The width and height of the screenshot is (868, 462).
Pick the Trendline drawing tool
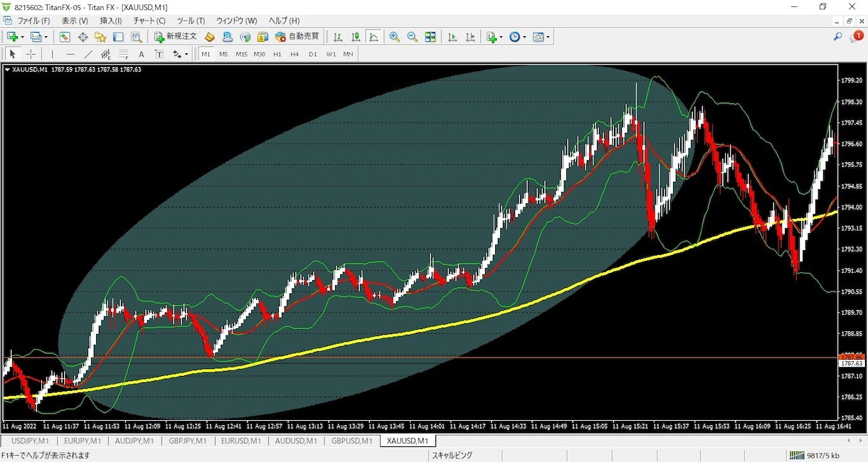tap(88, 54)
